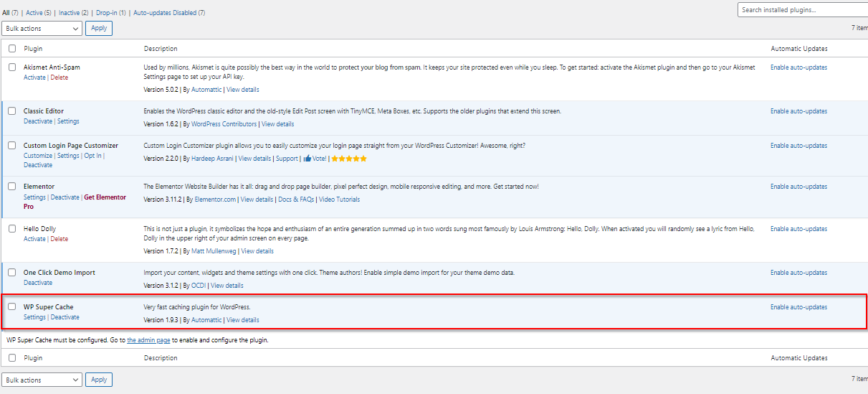This screenshot has height=394, width=868.
Task: Click the top Apply button
Action: click(x=99, y=28)
